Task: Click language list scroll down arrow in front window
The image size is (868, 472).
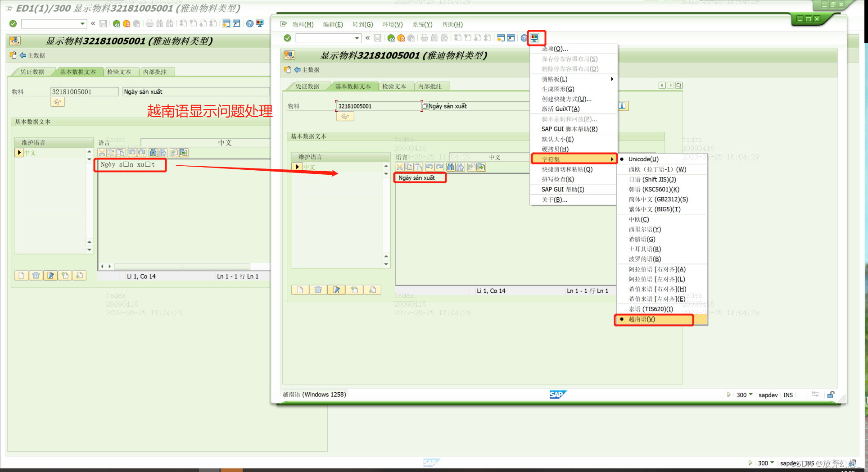Action: click(x=386, y=264)
